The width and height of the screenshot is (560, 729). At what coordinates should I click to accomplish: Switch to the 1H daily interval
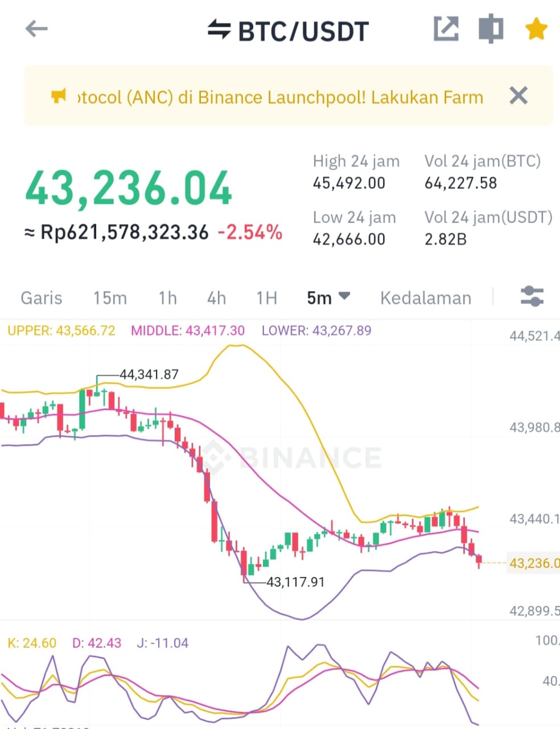tap(266, 298)
